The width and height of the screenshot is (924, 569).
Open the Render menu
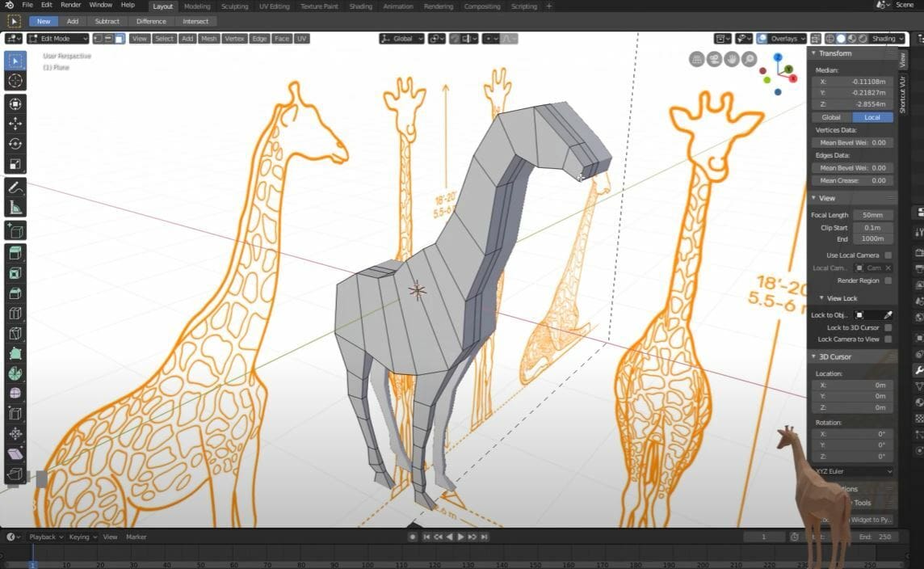click(71, 5)
